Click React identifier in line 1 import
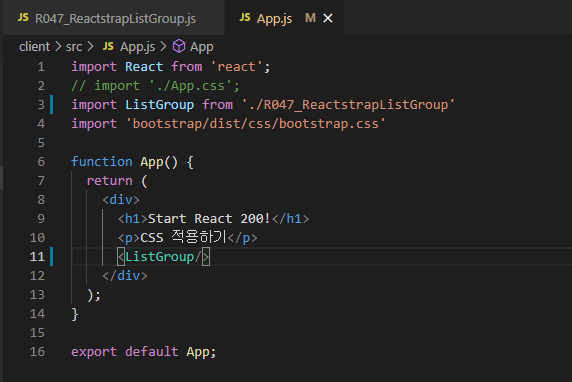This screenshot has height=382, width=572. pyautogui.click(x=144, y=67)
